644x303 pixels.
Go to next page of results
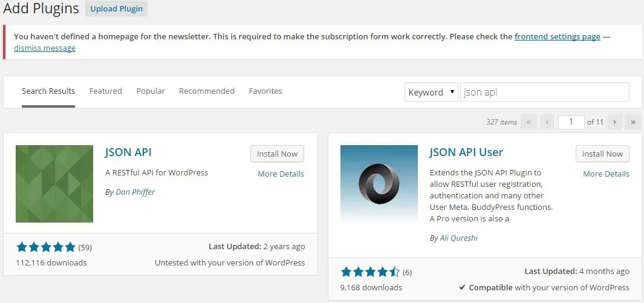point(614,122)
